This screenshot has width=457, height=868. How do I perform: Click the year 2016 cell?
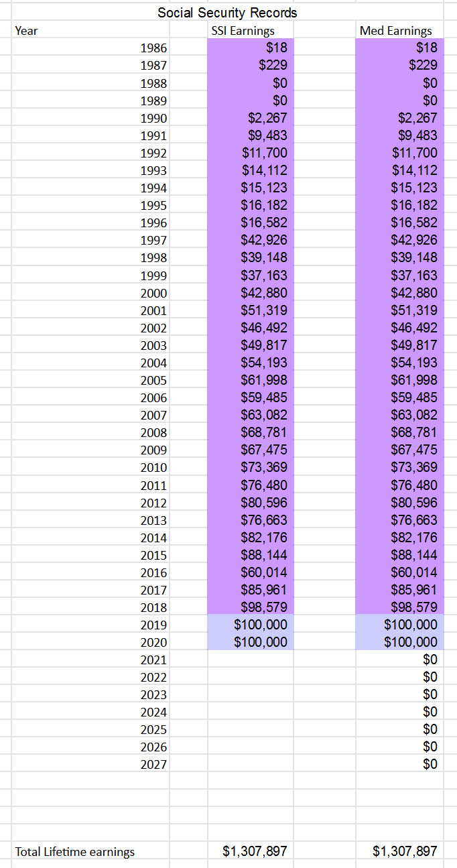pos(154,572)
